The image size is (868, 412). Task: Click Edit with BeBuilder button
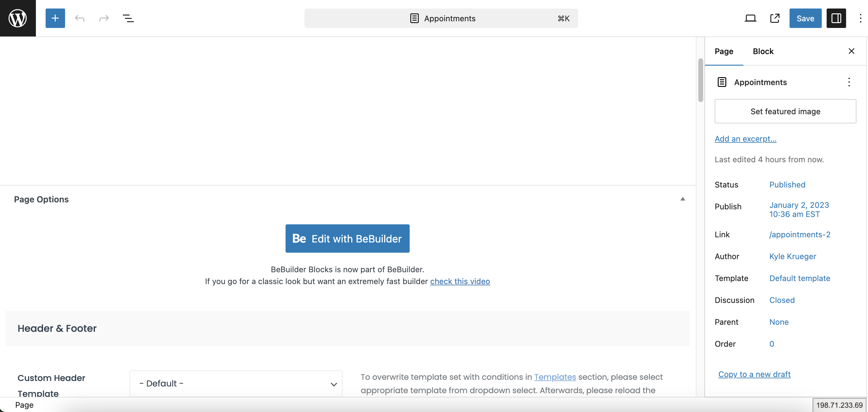pos(348,238)
